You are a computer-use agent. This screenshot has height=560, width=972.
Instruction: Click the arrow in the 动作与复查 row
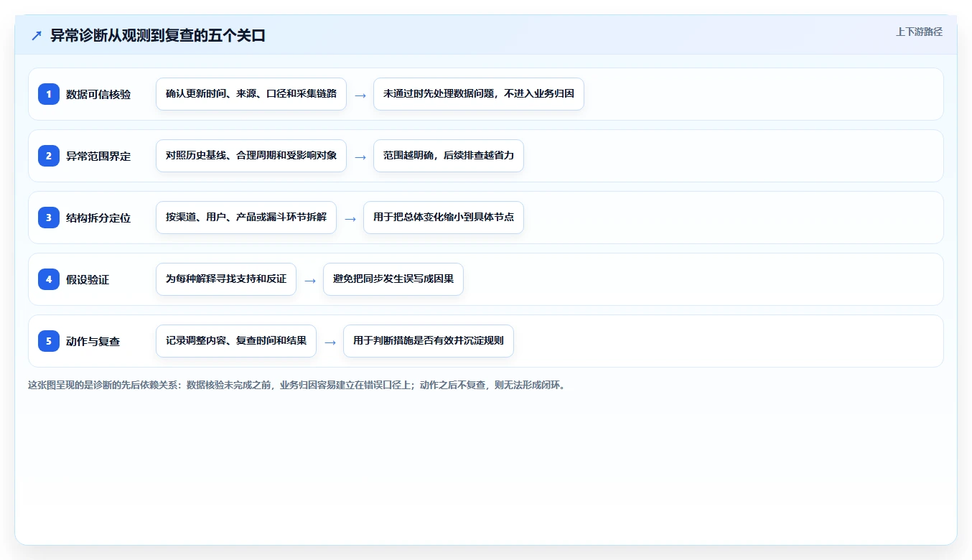click(x=330, y=342)
